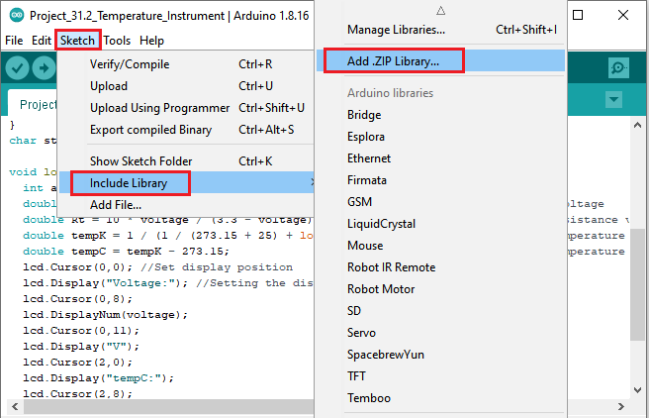Expand the Include Library submenu arrow
Image resolution: width=650 pixels, height=418 pixels.
(x=312, y=182)
